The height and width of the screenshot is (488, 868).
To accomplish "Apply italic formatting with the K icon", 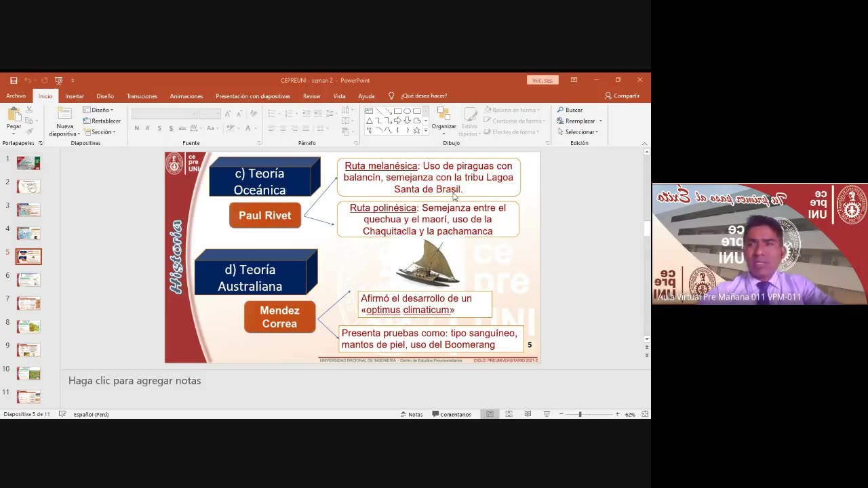I will pos(148,128).
